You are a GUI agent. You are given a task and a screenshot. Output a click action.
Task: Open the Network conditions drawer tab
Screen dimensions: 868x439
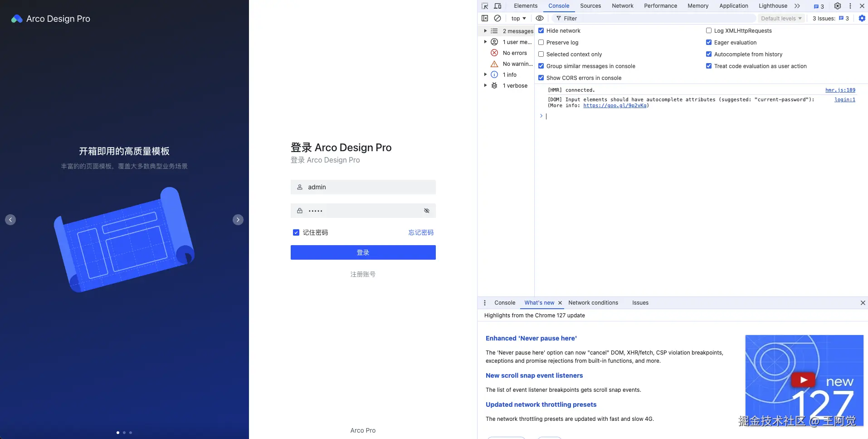point(593,303)
